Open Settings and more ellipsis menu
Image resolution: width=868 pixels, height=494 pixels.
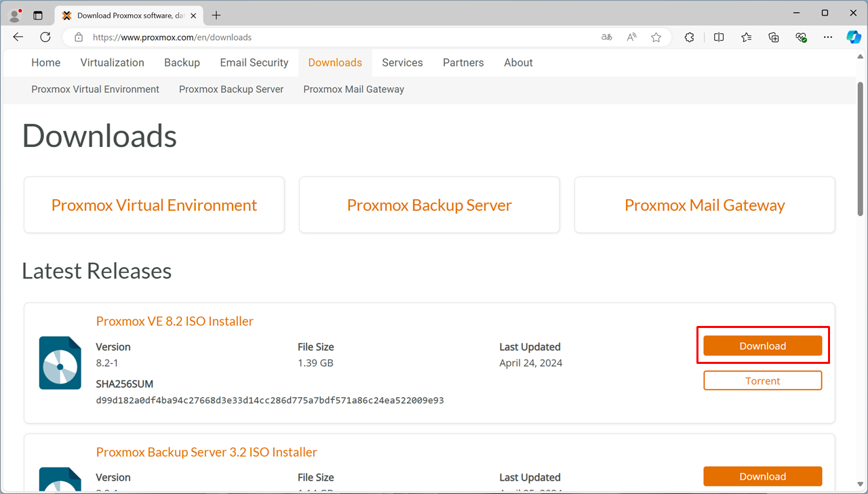point(827,37)
